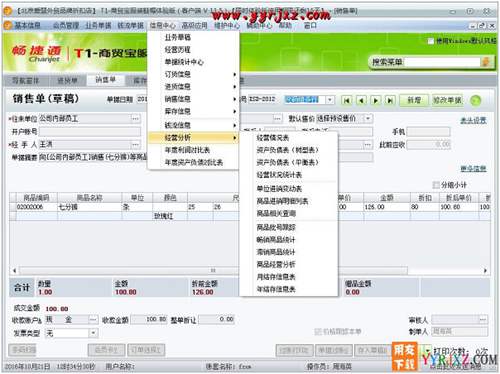
Task: Open the 高级应用 menu
Action: (x=194, y=25)
